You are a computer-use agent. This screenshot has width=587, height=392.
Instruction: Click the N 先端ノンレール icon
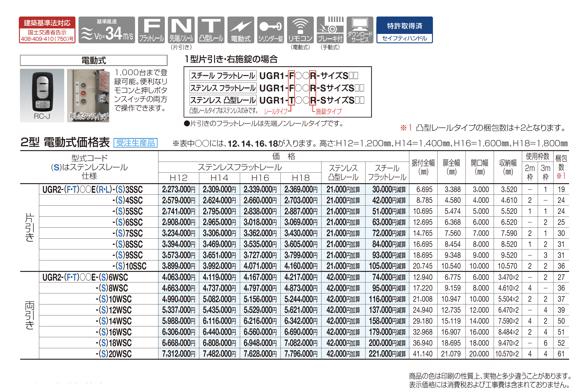pyautogui.click(x=181, y=30)
